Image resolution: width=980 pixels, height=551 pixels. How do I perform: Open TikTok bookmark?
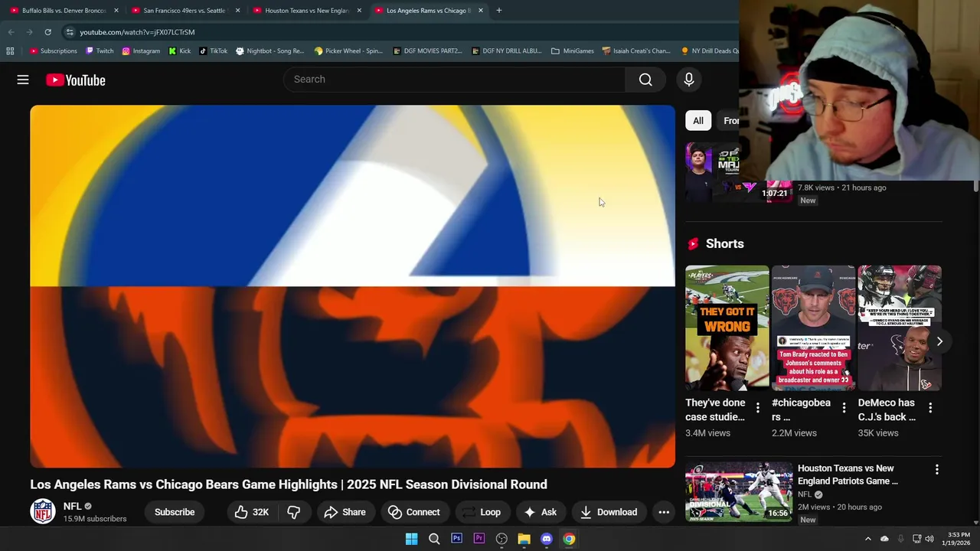pyautogui.click(x=214, y=51)
